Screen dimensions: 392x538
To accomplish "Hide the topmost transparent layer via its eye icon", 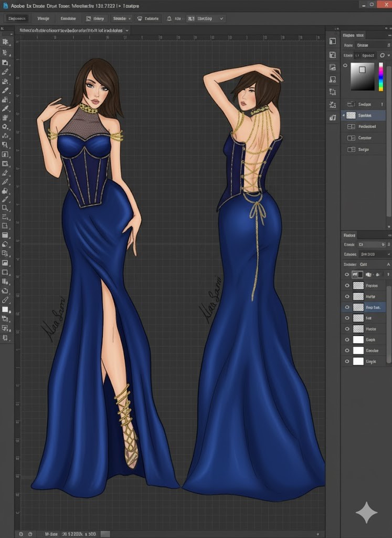I will click(x=347, y=286).
